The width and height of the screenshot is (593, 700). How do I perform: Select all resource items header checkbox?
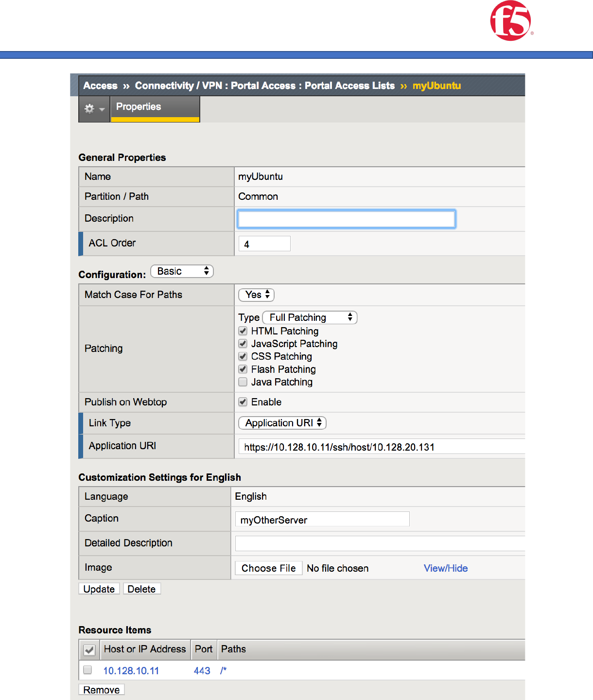89,650
